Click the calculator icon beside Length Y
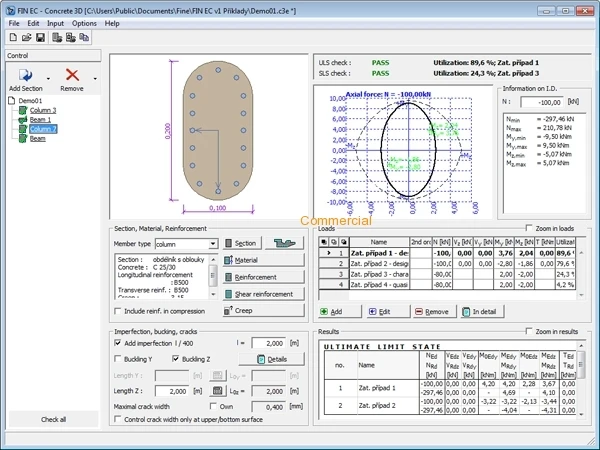Viewport: 600px width, 450px height. pos(217,375)
